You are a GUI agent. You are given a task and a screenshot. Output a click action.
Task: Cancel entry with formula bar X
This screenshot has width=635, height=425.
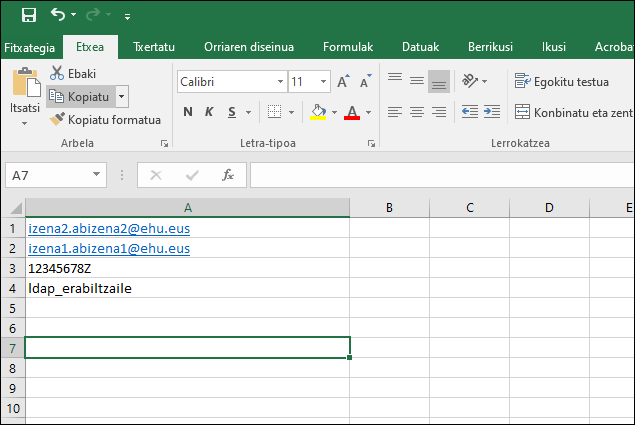coord(156,175)
